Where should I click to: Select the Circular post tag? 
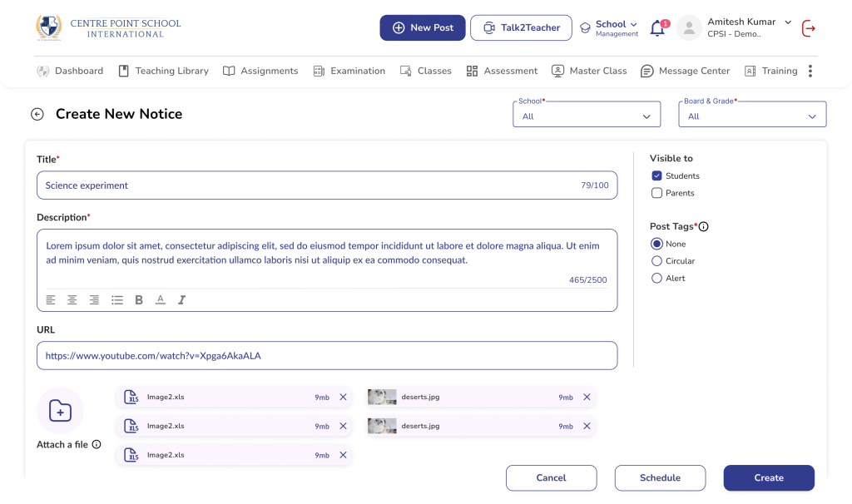click(656, 261)
